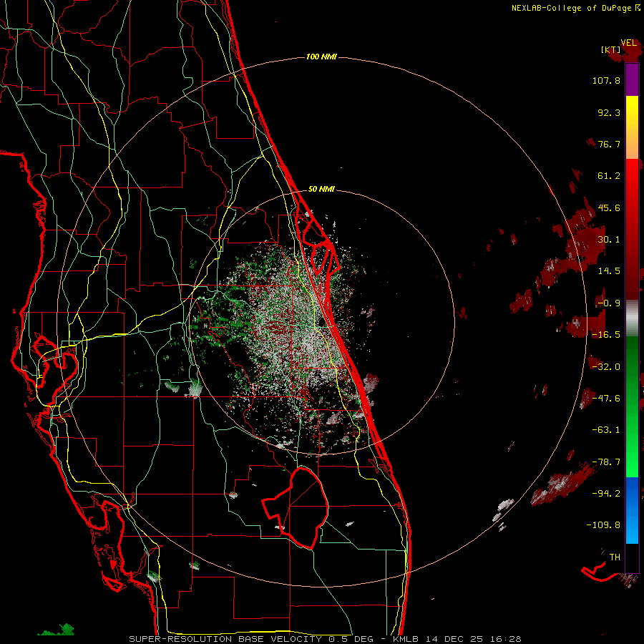Click the 92.3 legend value

click(609, 112)
